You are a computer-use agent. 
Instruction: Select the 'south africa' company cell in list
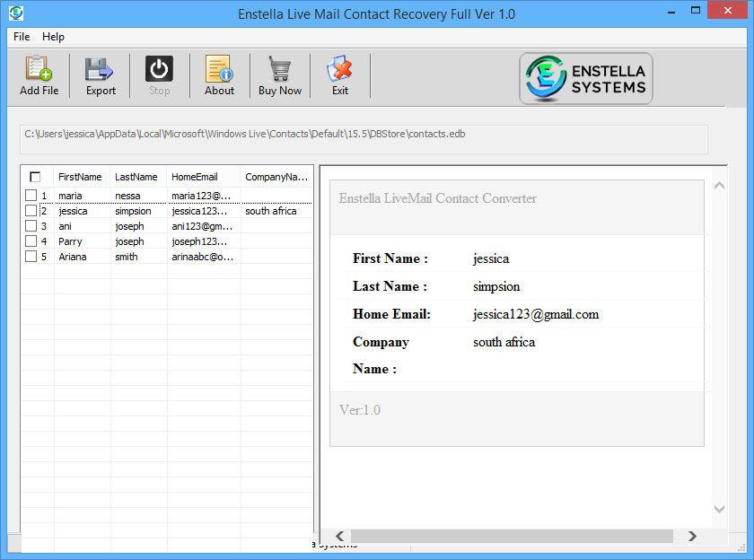pyautogui.click(x=271, y=211)
